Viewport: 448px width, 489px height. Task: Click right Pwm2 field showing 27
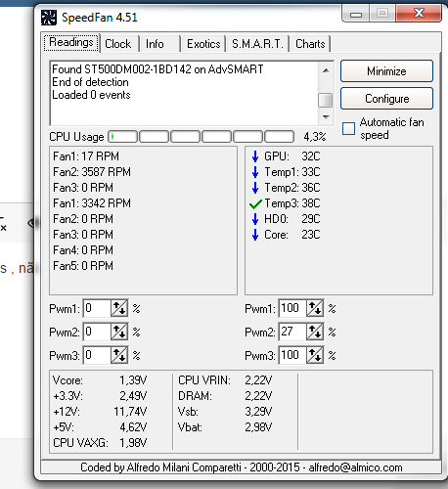[292, 332]
